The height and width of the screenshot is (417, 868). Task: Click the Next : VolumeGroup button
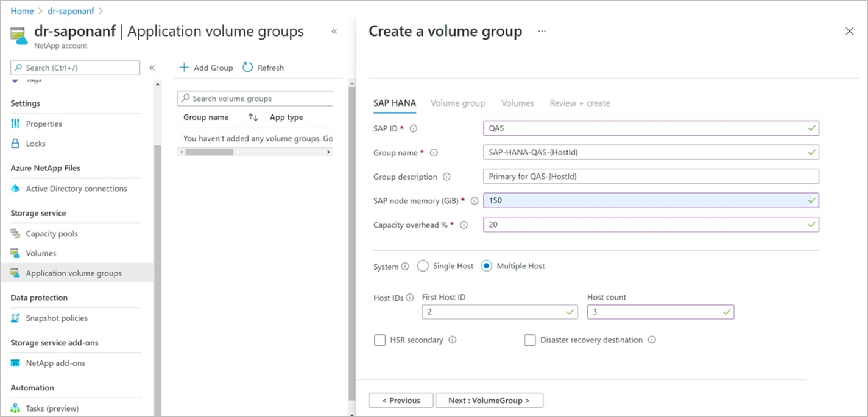tap(489, 401)
